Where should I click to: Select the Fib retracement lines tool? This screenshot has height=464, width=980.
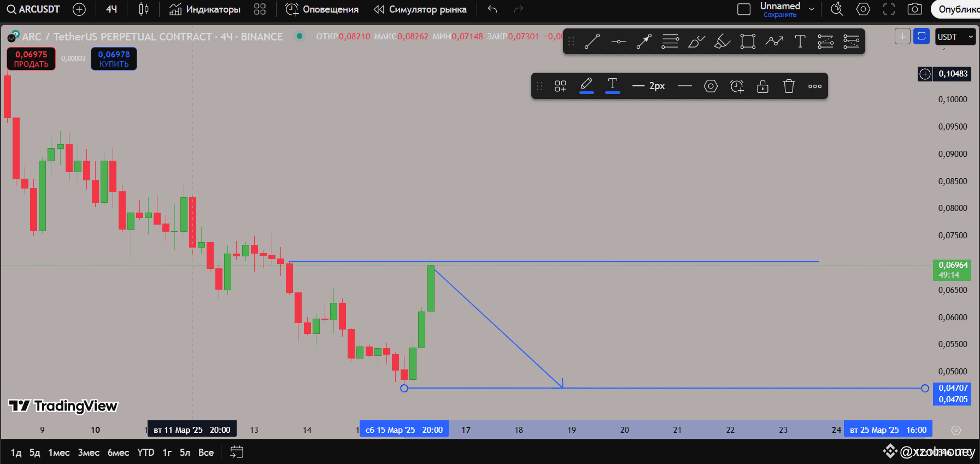(x=670, y=42)
